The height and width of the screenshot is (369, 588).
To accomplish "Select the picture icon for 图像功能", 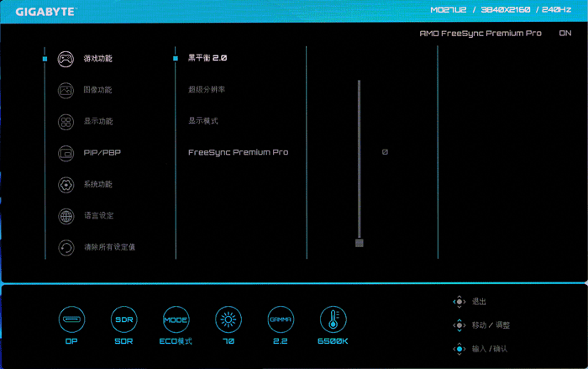I will tap(66, 91).
